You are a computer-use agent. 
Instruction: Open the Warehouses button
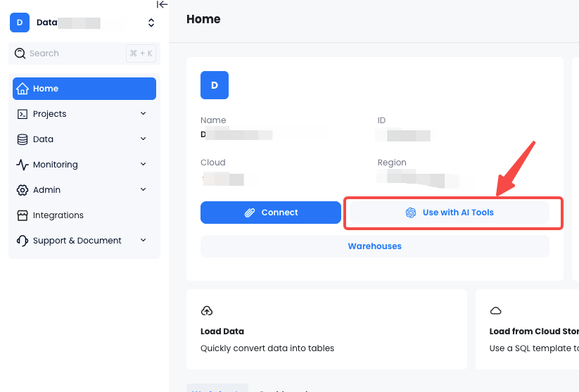374,246
